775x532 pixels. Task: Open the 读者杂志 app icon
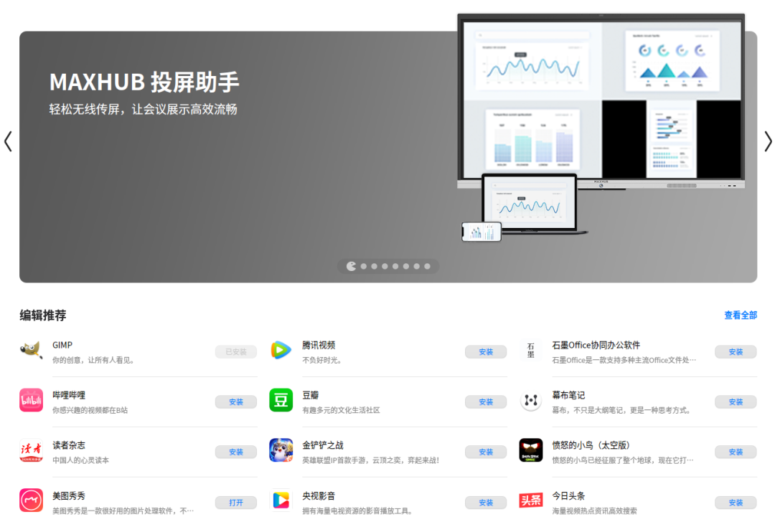coord(31,450)
